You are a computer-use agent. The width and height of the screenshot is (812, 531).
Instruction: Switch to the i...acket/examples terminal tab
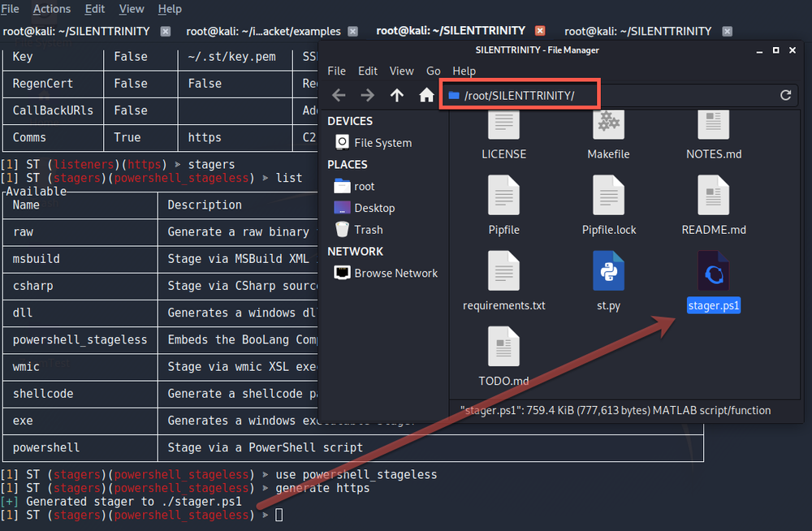pyautogui.click(x=263, y=31)
